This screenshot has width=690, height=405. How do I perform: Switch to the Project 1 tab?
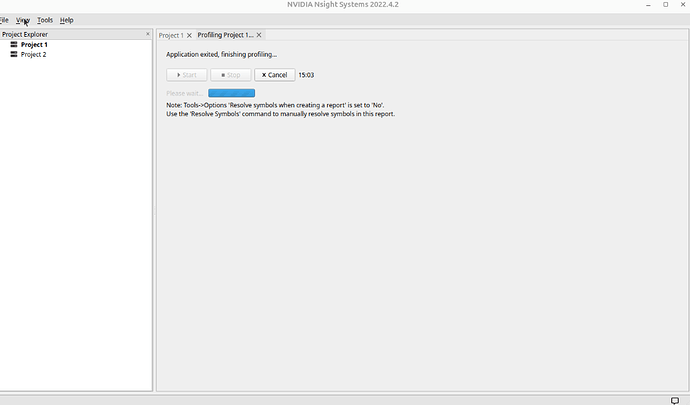click(171, 35)
